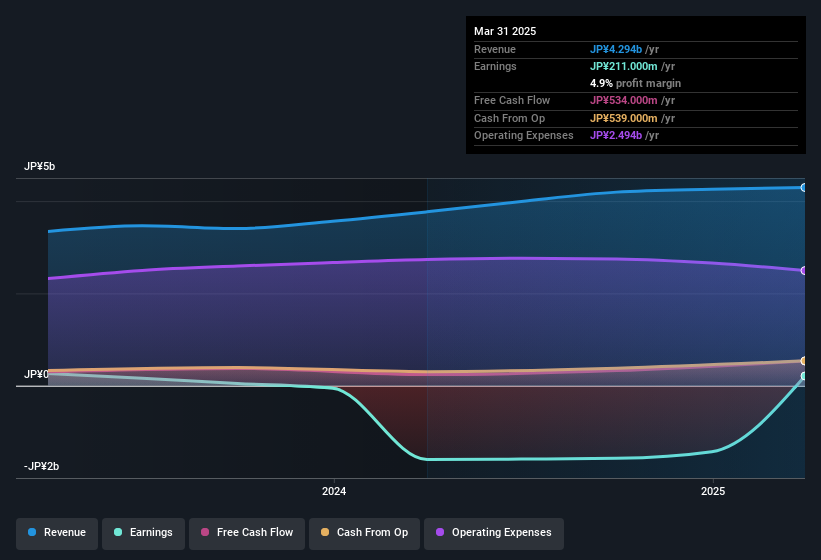Toggle the Revenue legend button
Screen dimensions: 821x560
coord(57,533)
